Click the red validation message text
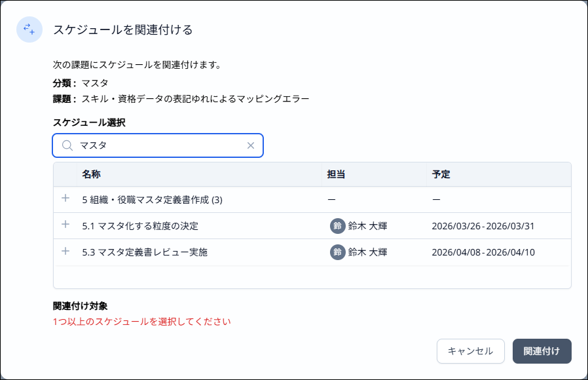 coord(142,322)
